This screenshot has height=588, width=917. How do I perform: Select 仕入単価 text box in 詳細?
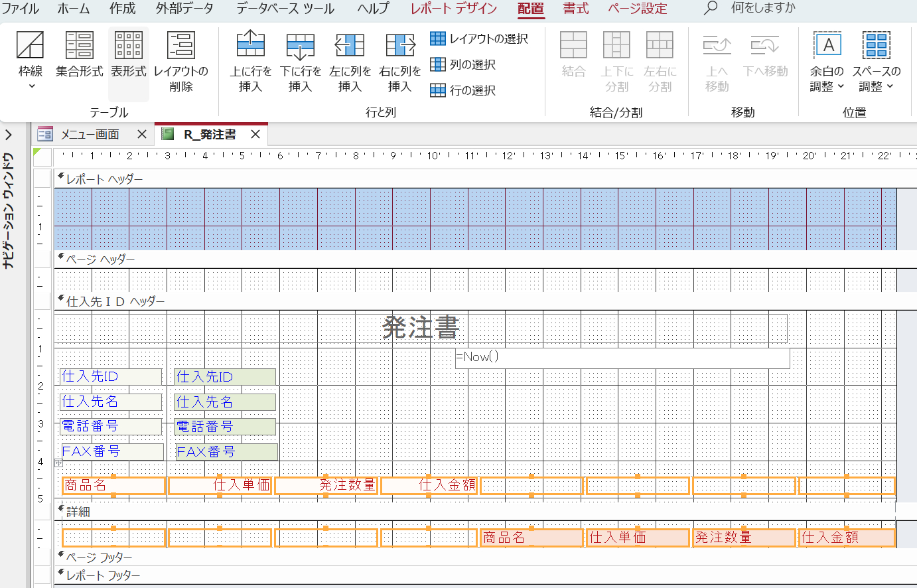click(638, 538)
